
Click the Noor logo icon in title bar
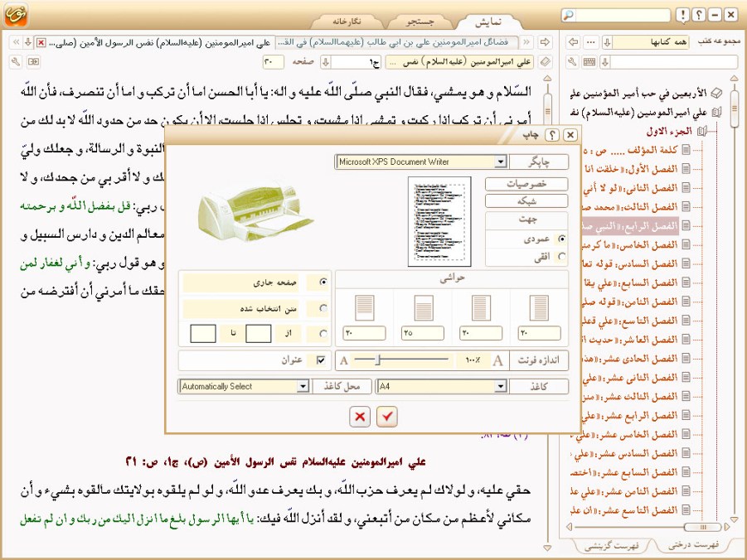(15, 14)
